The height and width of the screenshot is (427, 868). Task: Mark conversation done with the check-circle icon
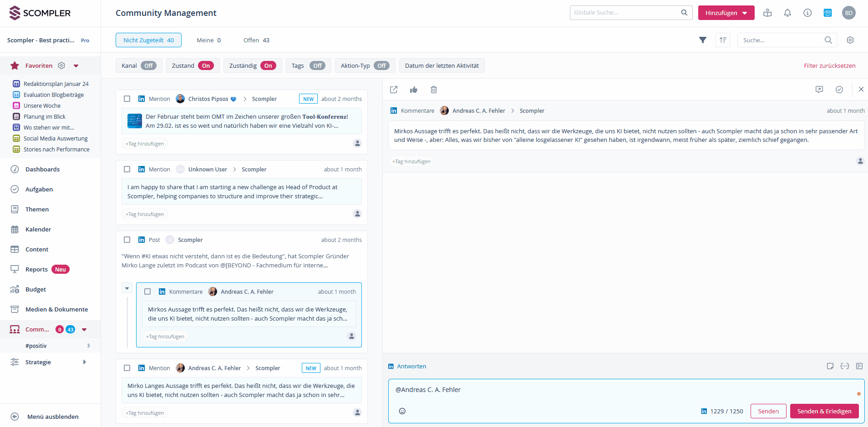point(839,90)
